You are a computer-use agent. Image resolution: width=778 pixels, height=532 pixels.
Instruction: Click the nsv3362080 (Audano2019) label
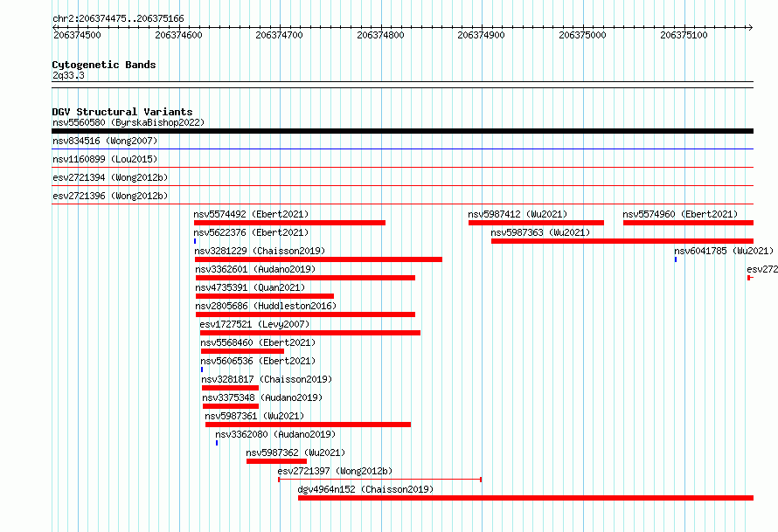click(x=276, y=434)
